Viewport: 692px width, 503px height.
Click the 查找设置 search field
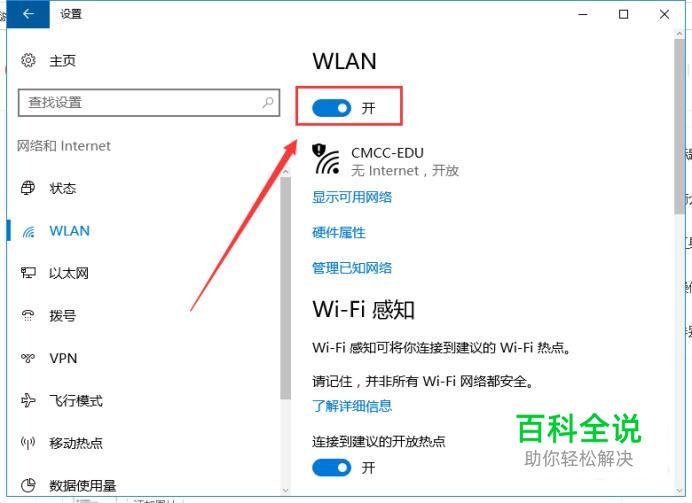(149, 103)
